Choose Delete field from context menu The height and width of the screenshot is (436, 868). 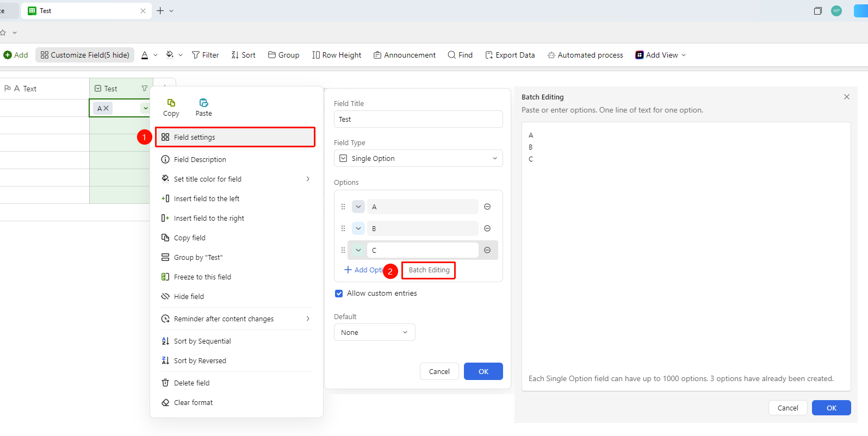236,383
